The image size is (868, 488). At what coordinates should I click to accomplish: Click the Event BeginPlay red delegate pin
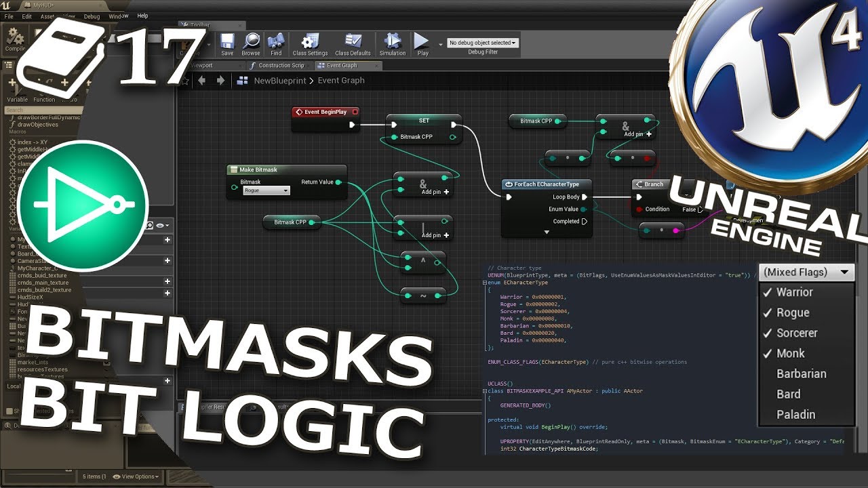(x=355, y=112)
